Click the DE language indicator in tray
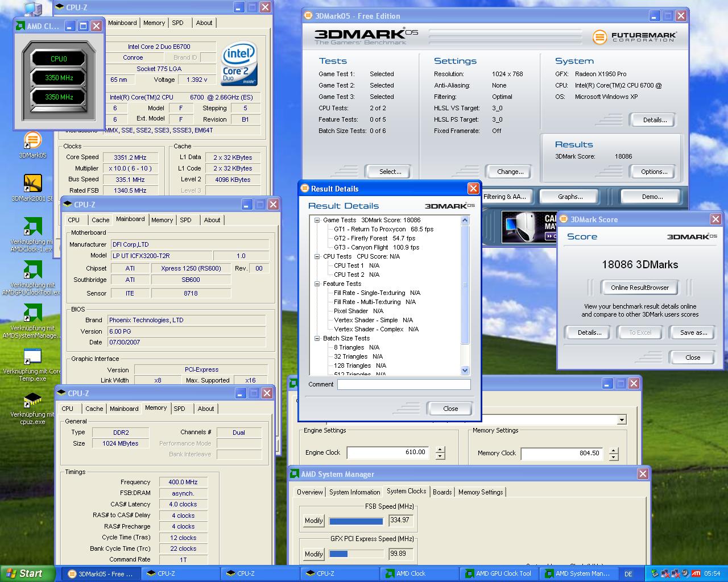This screenshot has width=728, height=582. tap(628, 573)
